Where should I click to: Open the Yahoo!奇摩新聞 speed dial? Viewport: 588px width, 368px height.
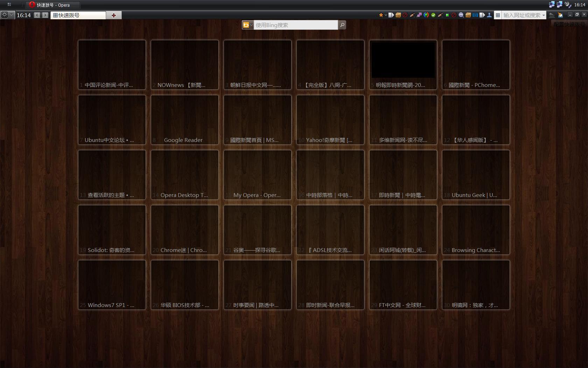(x=330, y=120)
